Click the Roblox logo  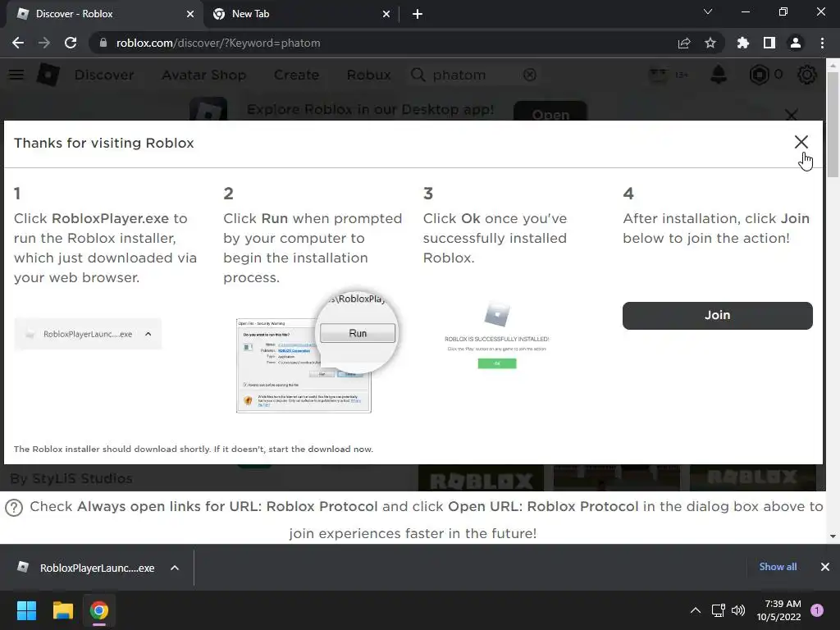[48, 75]
